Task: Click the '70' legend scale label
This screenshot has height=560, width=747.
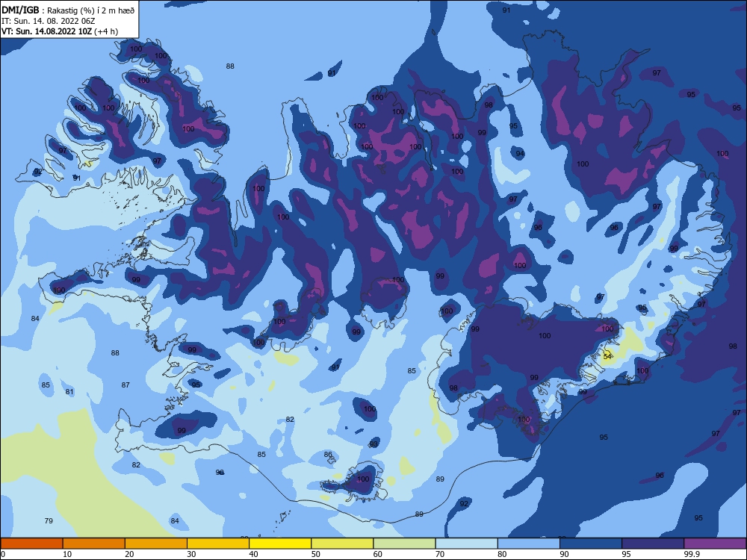Action: coord(440,554)
